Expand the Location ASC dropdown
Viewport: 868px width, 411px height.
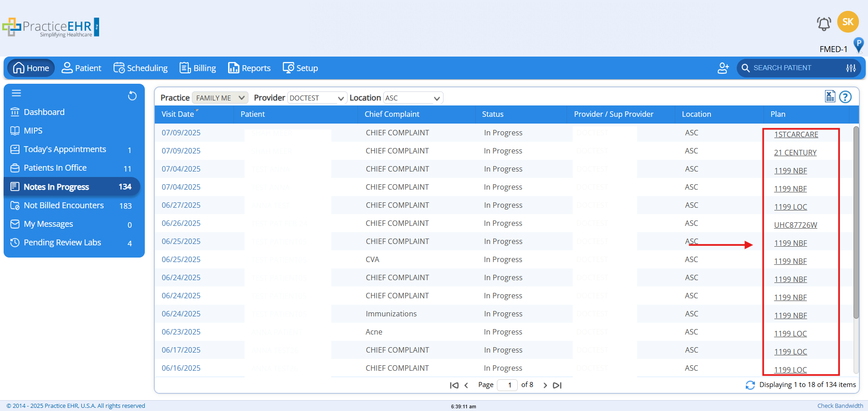click(x=413, y=98)
